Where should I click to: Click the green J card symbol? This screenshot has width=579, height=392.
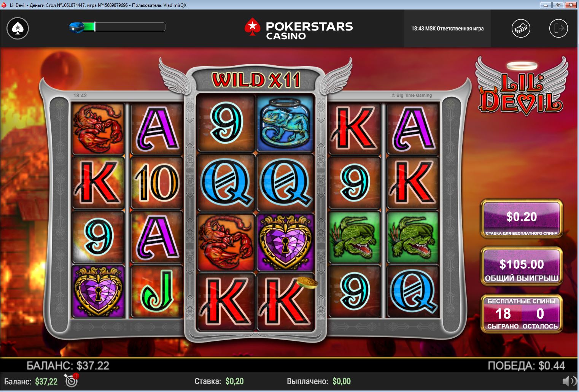pos(157,292)
